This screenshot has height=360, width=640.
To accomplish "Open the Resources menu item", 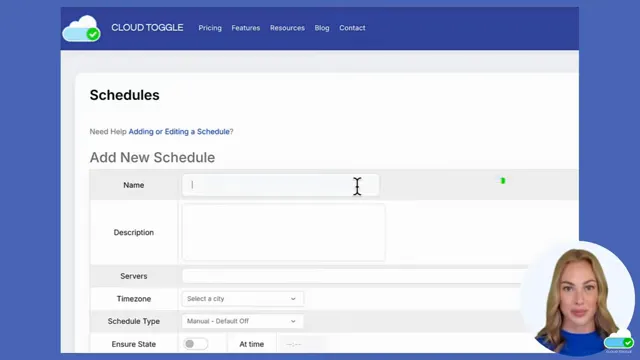I will (287, 28).
